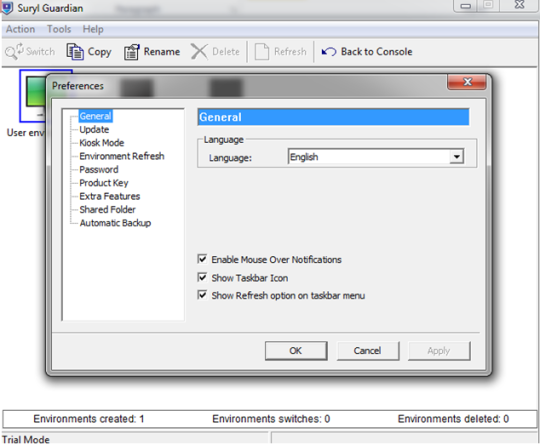Select the User environment thumbnail
The height and width of the screenshot is (445, 540).
coord(33,96)
